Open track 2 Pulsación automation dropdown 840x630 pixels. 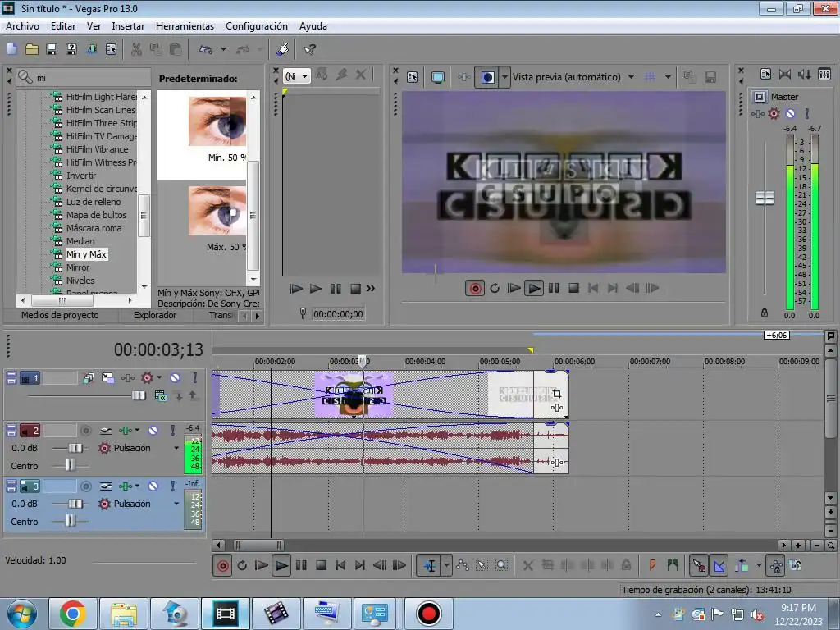coord(176,448)
